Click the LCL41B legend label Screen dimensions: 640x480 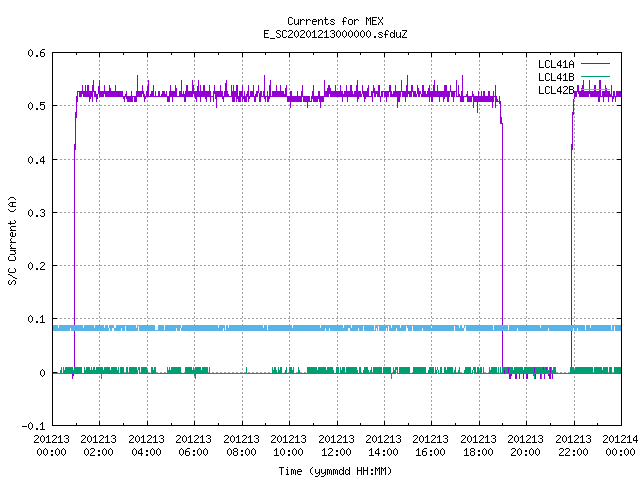click(x=556, y=77)
